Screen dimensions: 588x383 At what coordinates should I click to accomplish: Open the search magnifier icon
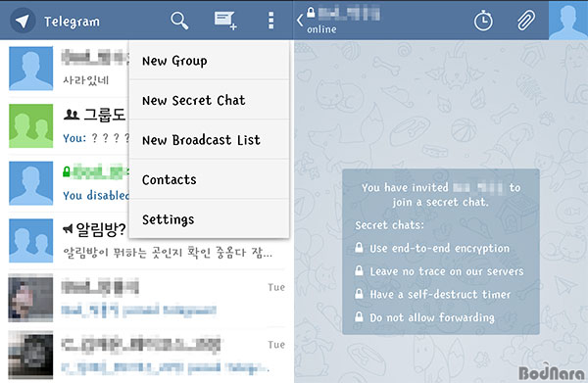179,21
